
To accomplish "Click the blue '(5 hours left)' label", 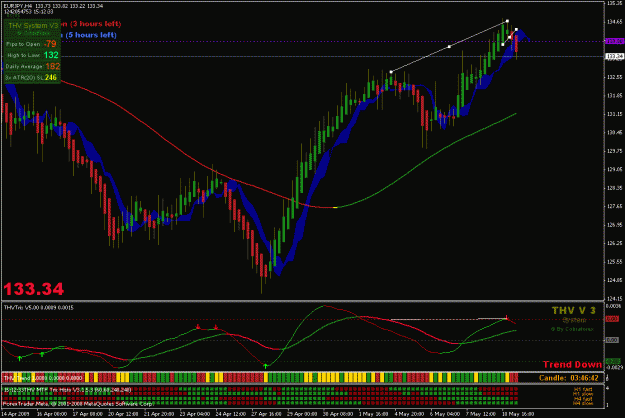I will point(91,35).
